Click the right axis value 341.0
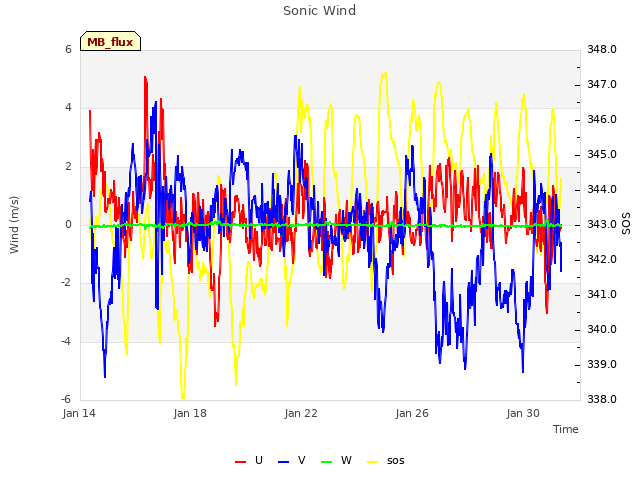 602,295
